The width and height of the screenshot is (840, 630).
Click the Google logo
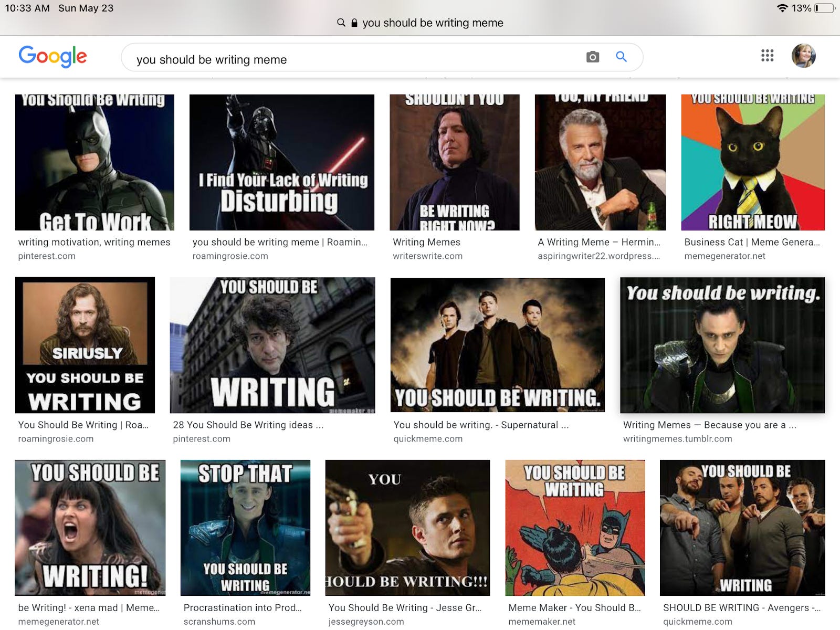(x=52, y=56)
